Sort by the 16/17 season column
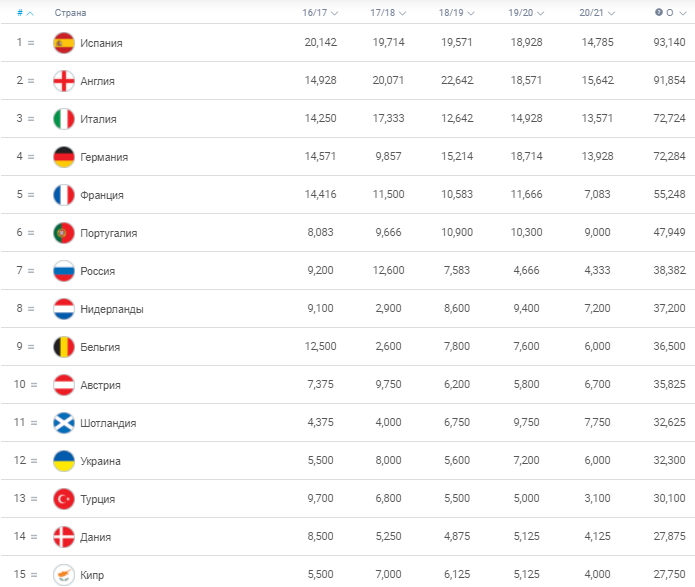Image resolution: width=695 pixels, height=587 pixels. pyautogui.click(x=320, y=13)
